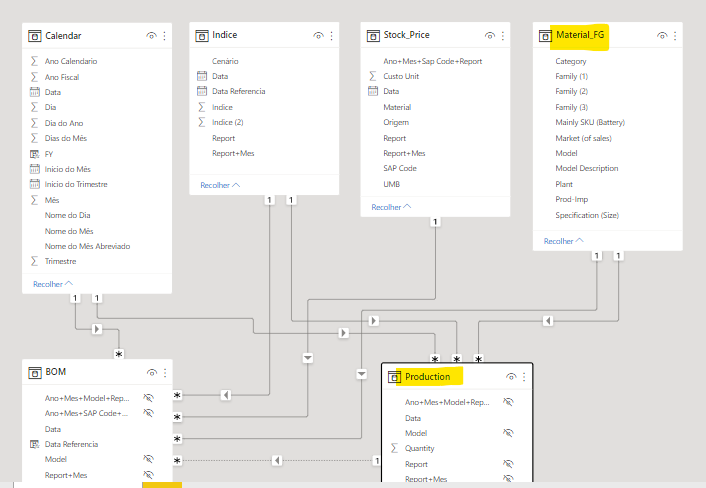This screenshot has width=706, height=488.
Task: Click calculated column icon next to FY
Action: [35, 154]
